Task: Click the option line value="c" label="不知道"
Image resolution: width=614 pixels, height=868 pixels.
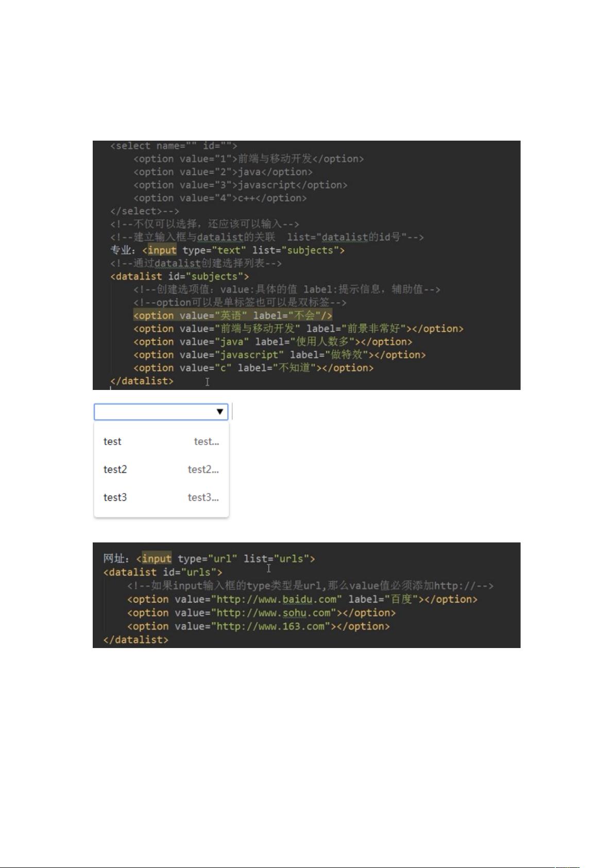Action: (x=253, y=368)
